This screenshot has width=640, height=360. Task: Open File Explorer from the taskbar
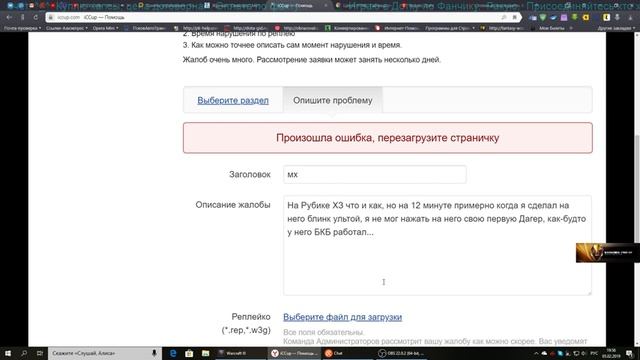pyautogui.click(x=205, y=353)
